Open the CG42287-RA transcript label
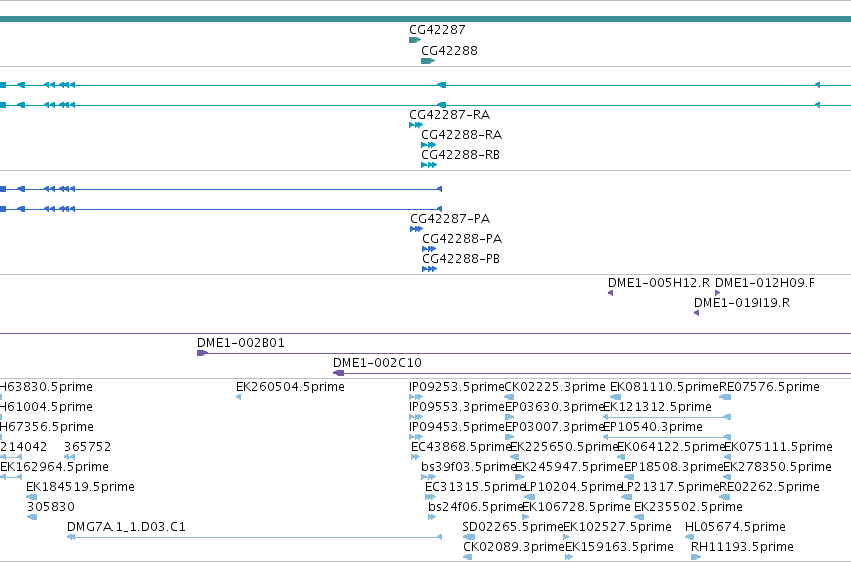This screenshot has height=562, width=851. point(449,114)
